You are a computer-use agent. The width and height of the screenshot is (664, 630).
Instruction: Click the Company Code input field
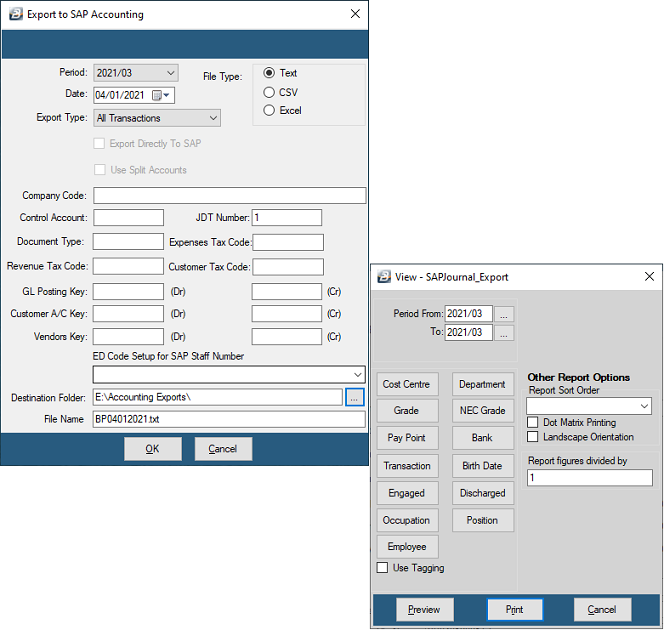tap(230, 196)
